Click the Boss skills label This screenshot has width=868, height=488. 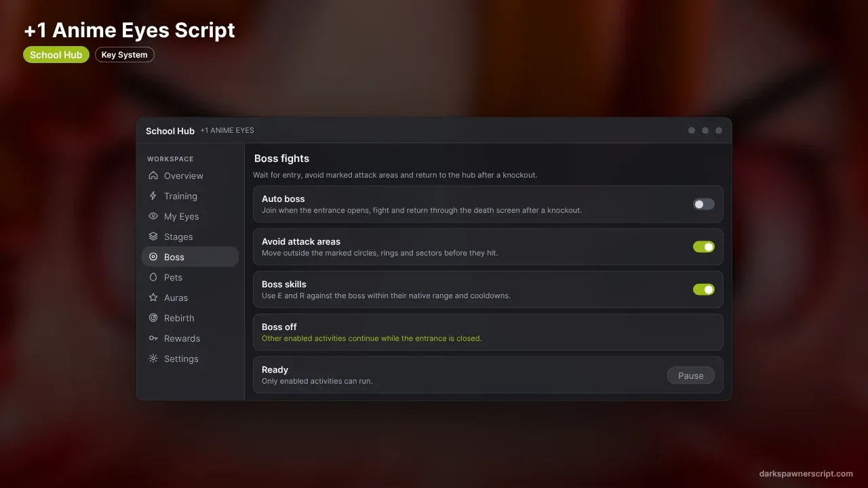pos(284,285)
